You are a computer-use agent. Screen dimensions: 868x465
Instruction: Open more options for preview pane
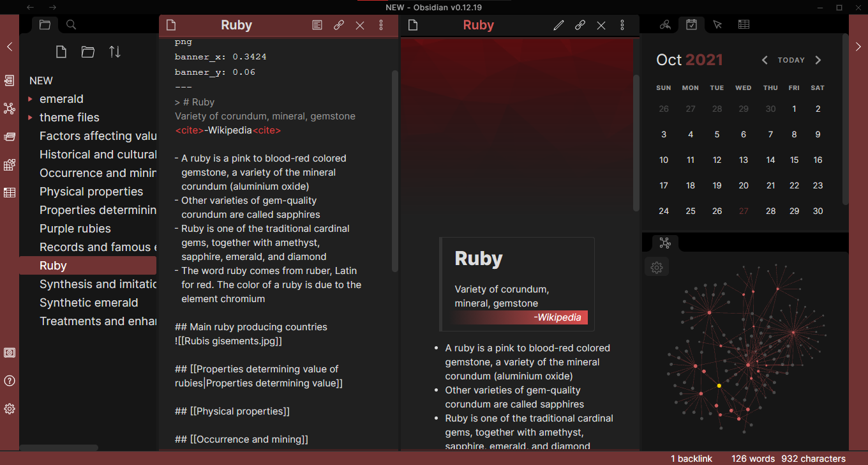click(x=622, y=26)
